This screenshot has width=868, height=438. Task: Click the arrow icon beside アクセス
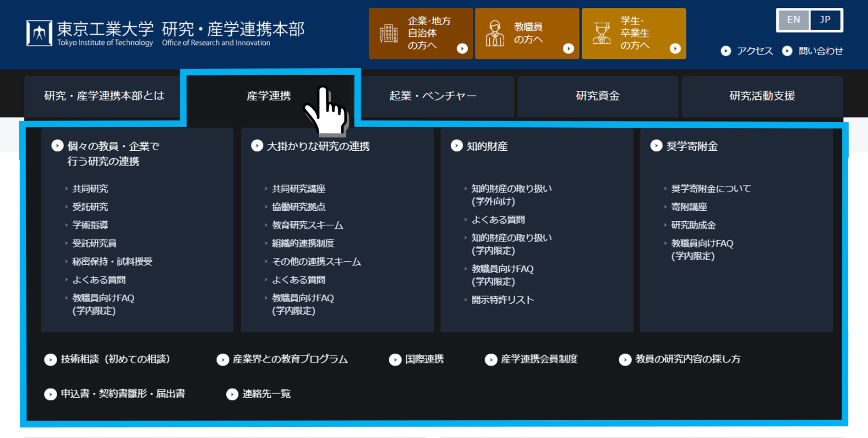click(726, 51)
